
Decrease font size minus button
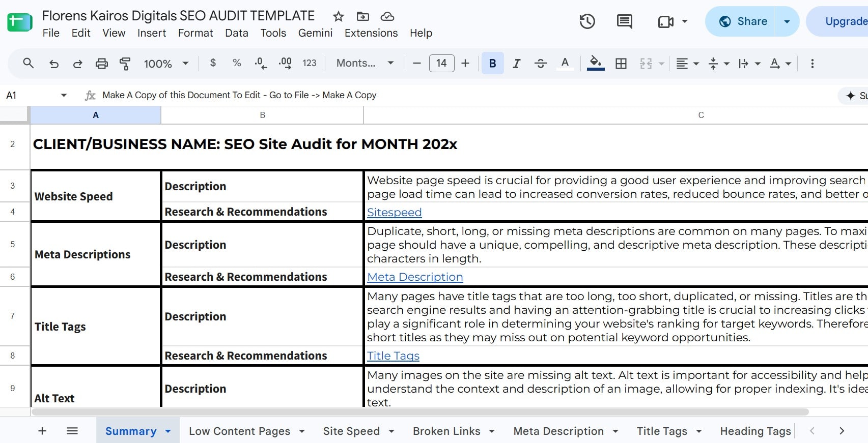point(417,64)
